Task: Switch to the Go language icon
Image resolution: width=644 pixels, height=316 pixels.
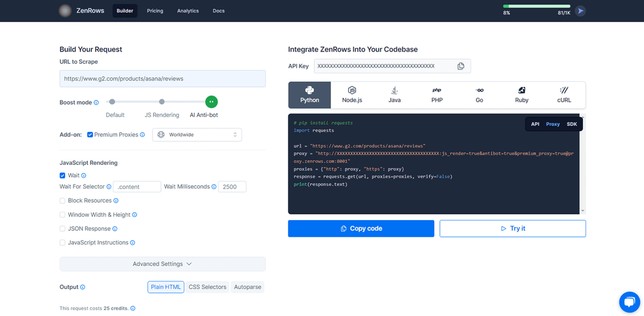Action: (479, 90)
